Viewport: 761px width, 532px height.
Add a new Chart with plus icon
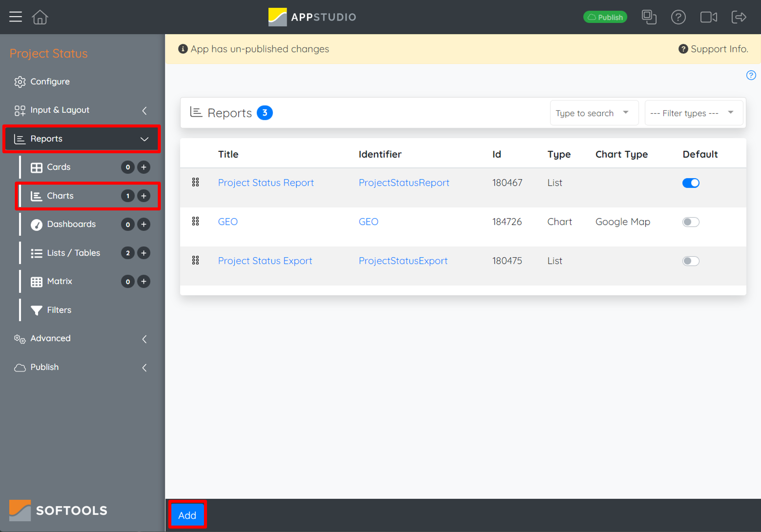tap(144, 196)
